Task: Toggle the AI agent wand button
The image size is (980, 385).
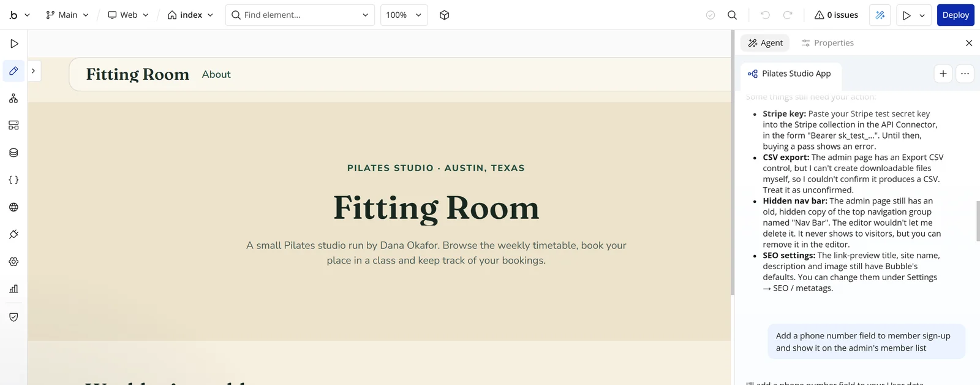Action: point(880,15)
